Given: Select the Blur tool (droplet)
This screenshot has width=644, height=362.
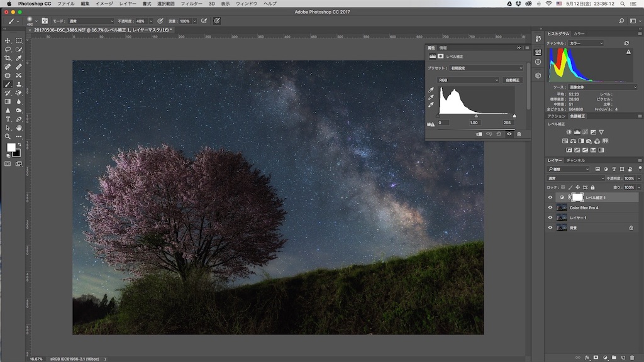Looking at the screenshot, I should coord(19,101).
